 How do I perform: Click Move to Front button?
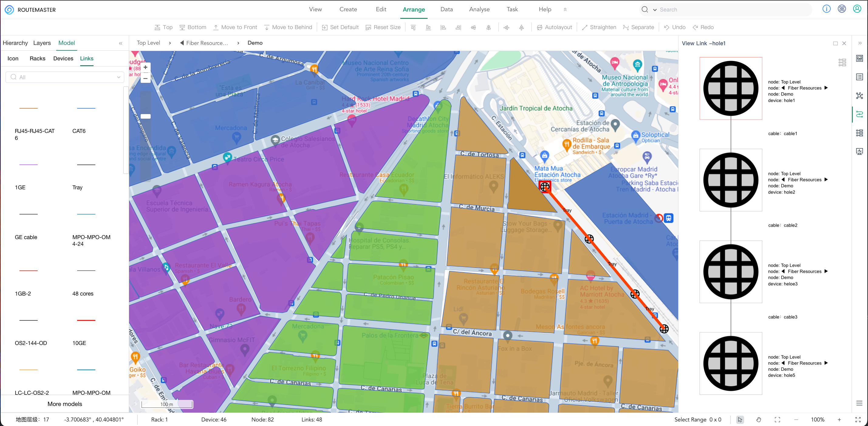(x=235, y=27)
